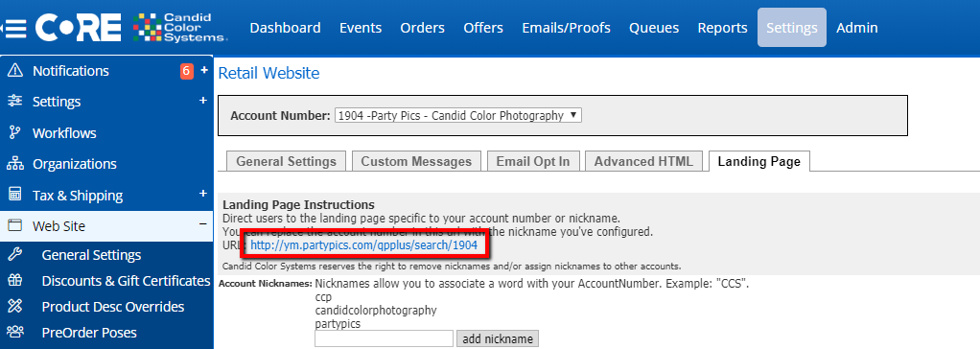Click the Settings sliders icon in sidebar
This screenshot has height=349, width=980.
pos(15,102)
